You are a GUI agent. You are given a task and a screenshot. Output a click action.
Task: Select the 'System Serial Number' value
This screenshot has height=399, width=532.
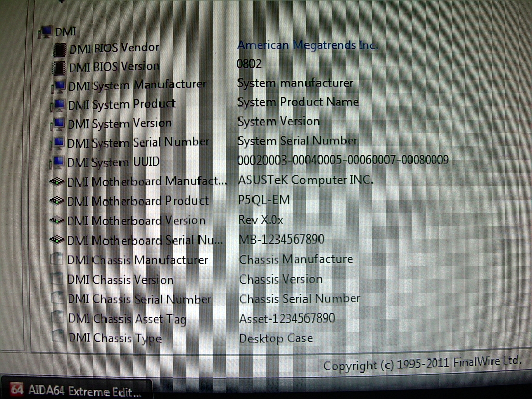[x=298, y=141]
